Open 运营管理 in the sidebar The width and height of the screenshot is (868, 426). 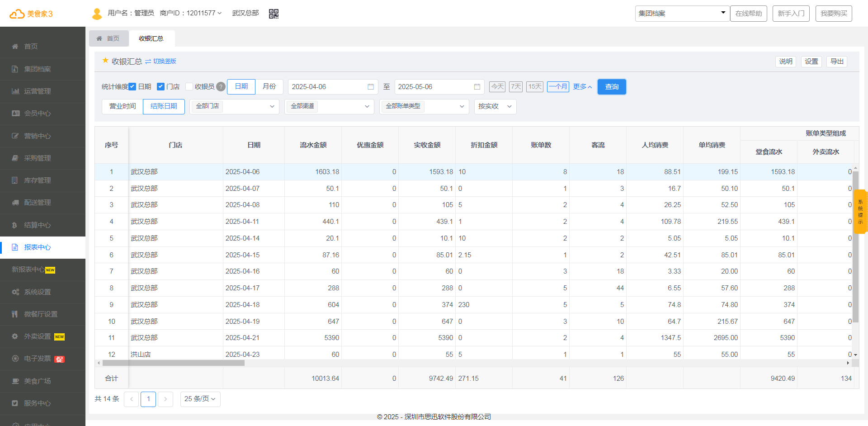pos(38,91)
